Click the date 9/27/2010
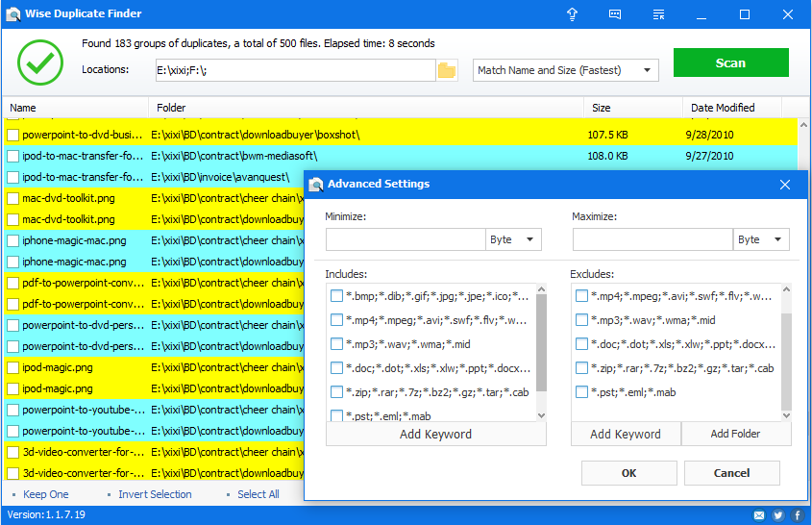Image resolution: width=812 pixels, height=525 pixels. (x=709, y=156)
